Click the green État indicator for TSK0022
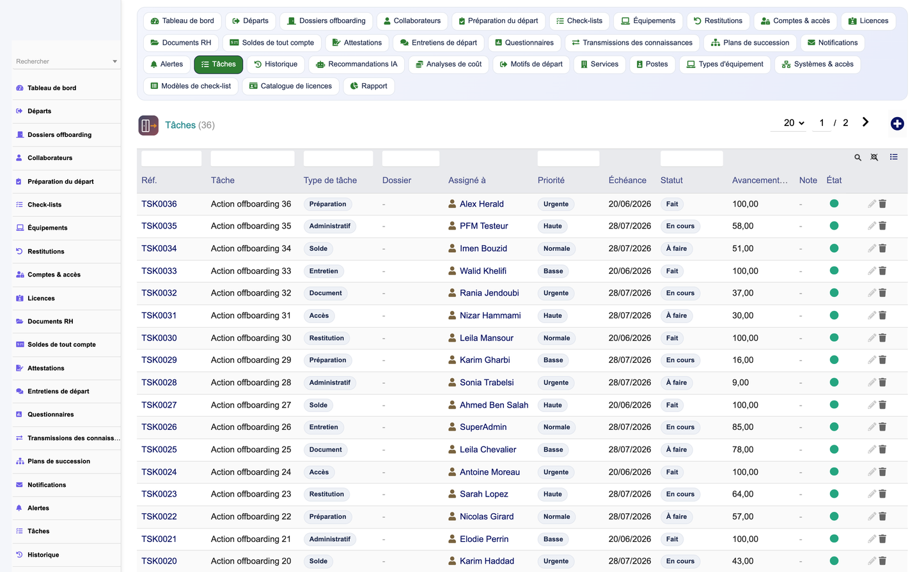This screenshot has width=924, height=572. (834, 516)
